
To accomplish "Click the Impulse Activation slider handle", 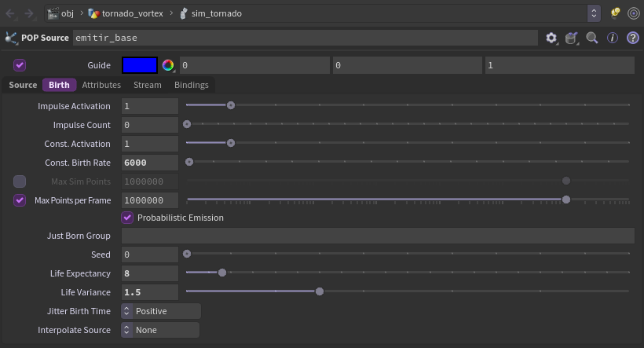I will click(x=231, y=105).
